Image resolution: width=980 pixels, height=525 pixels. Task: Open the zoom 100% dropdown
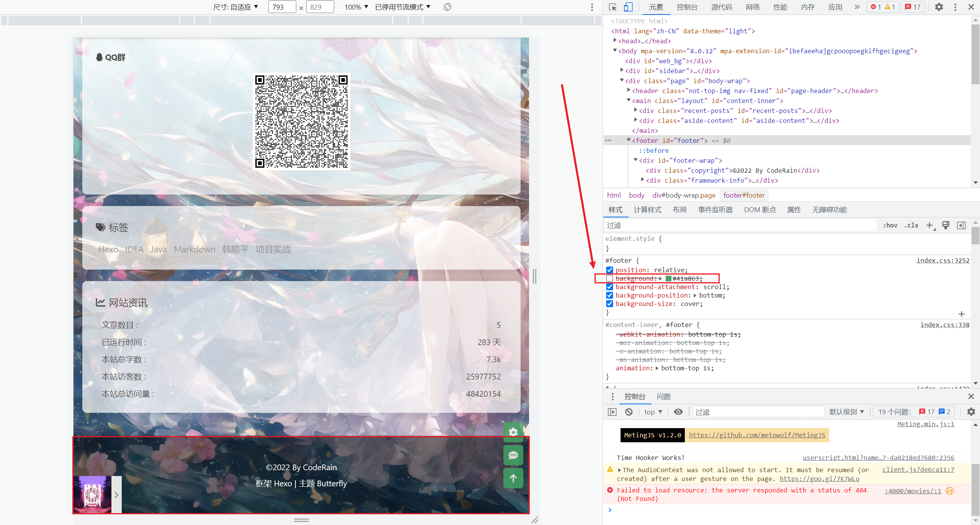[x=356, y=7]
